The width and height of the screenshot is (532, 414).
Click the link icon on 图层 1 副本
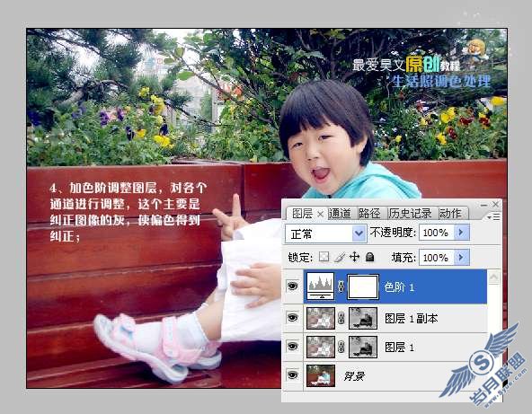click(341, 318)
